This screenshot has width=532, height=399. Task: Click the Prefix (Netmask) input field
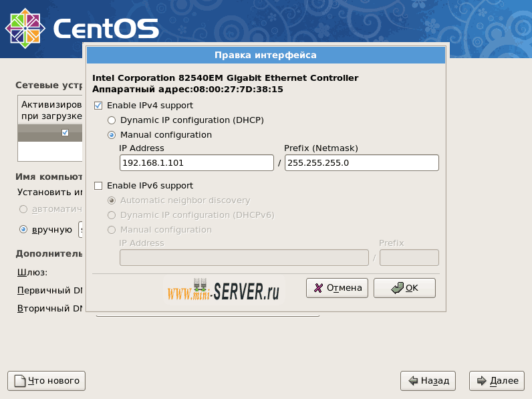[361, 163]
